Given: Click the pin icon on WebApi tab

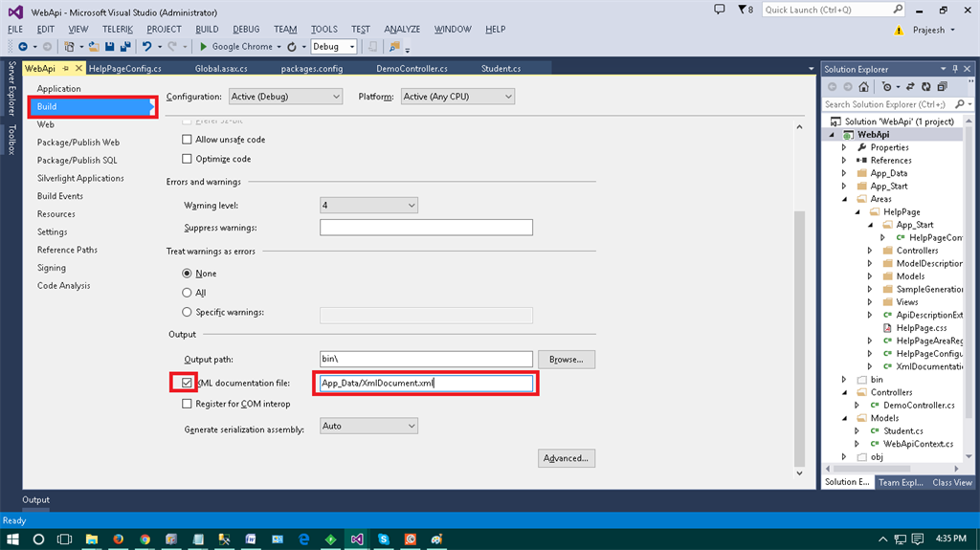Looking at the screenshot, I should tap(66, 68).
